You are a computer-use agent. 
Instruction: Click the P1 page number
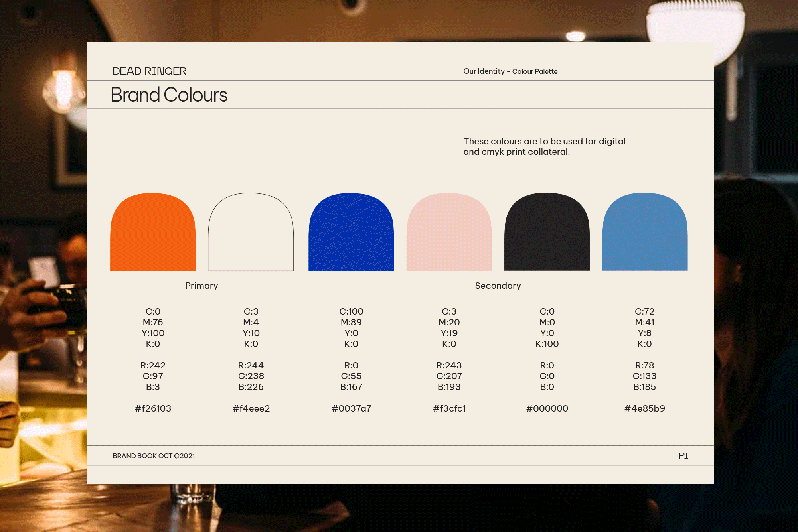coord(683,455)
